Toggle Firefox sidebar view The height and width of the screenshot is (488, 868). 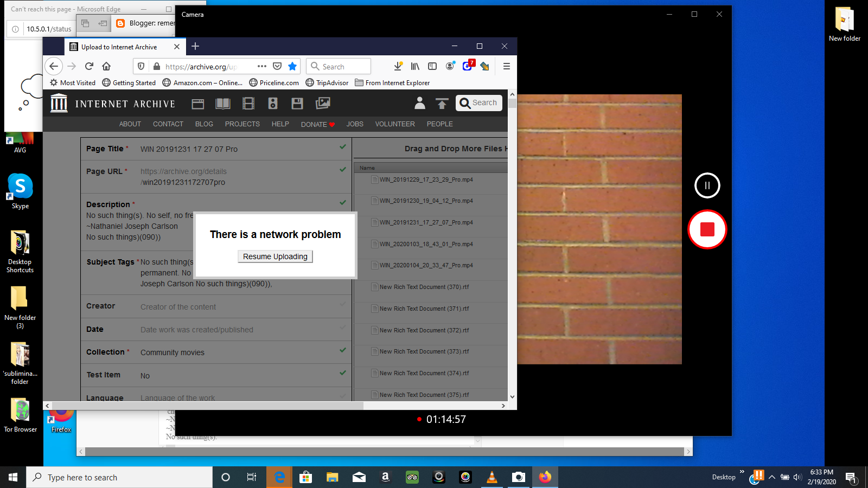[432, 66]
